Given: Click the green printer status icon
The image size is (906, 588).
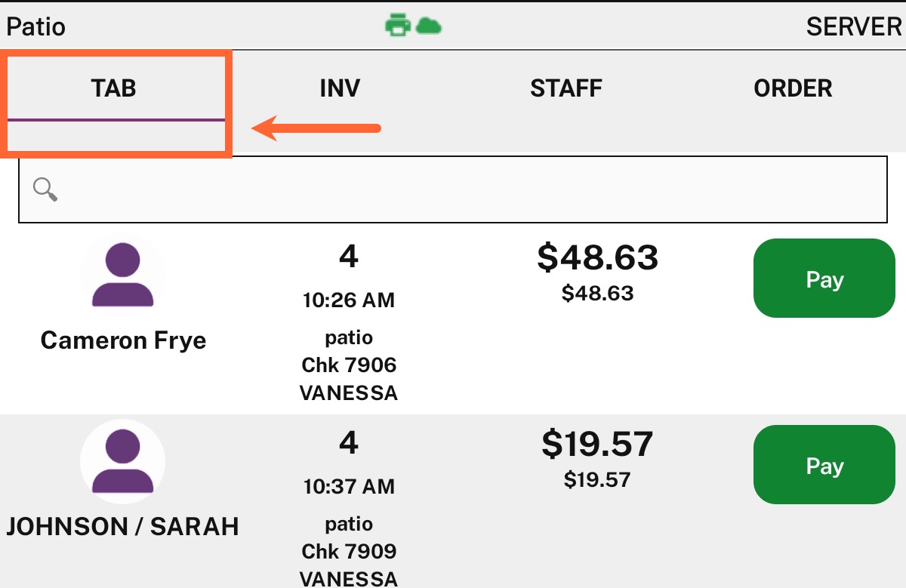Looking at the screenshot, I should click(397, 26).
